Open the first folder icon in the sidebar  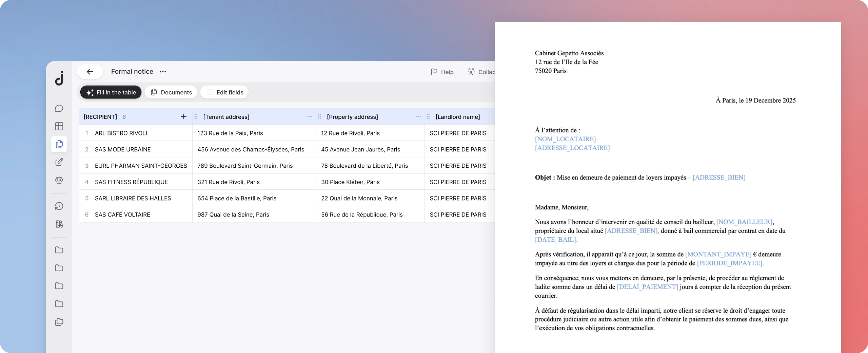pyautogui.click(x=59, y=250)
